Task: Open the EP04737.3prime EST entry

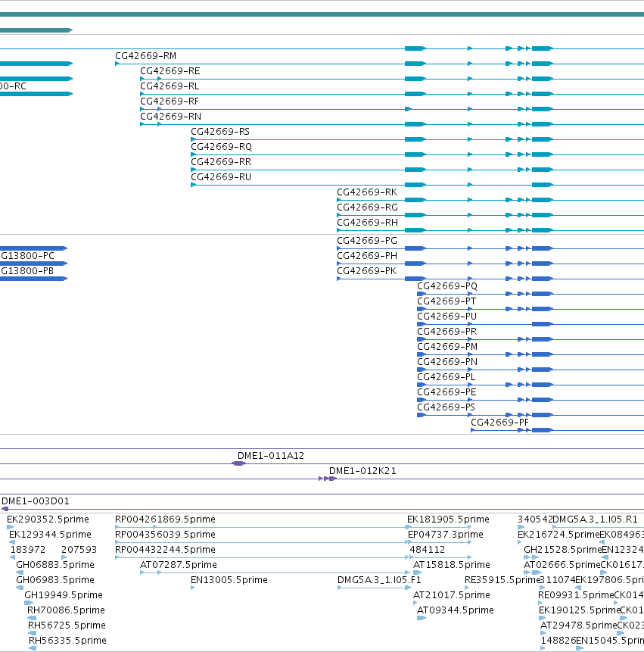Action: coord(446,535)
